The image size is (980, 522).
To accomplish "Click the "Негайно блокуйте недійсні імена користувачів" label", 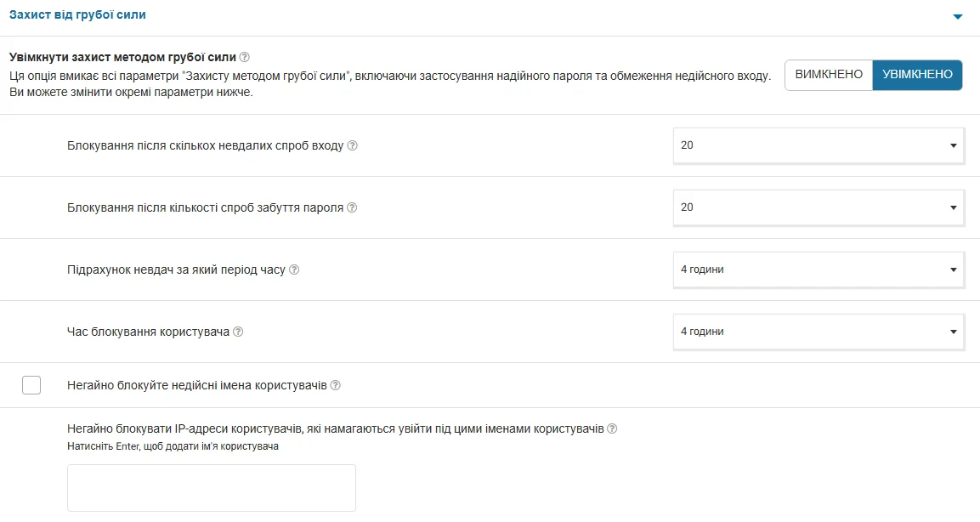I will click(197, 385).
